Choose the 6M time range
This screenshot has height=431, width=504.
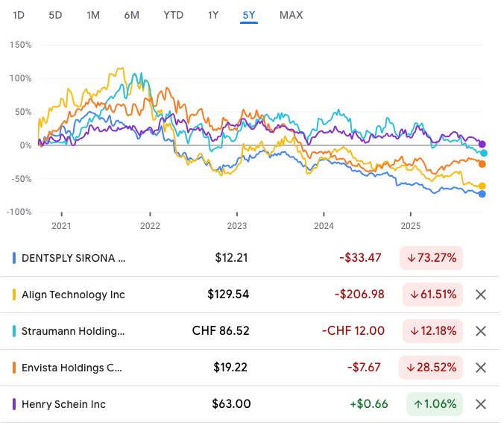click(x=131, y=15)
